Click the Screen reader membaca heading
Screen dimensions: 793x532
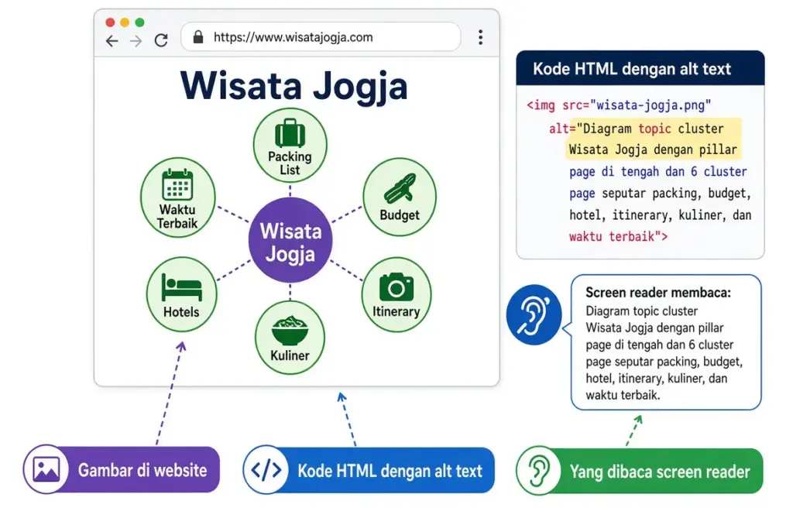[x=658, y=292]
